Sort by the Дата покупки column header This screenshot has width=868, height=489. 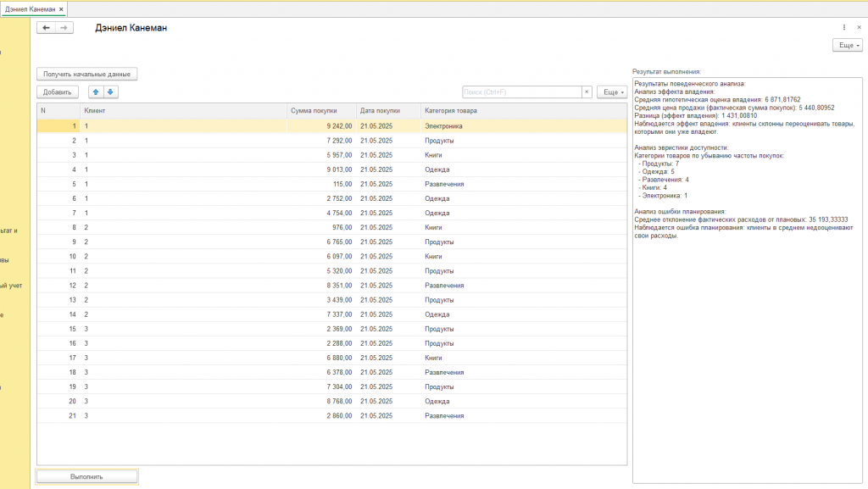tap(388, 111)
